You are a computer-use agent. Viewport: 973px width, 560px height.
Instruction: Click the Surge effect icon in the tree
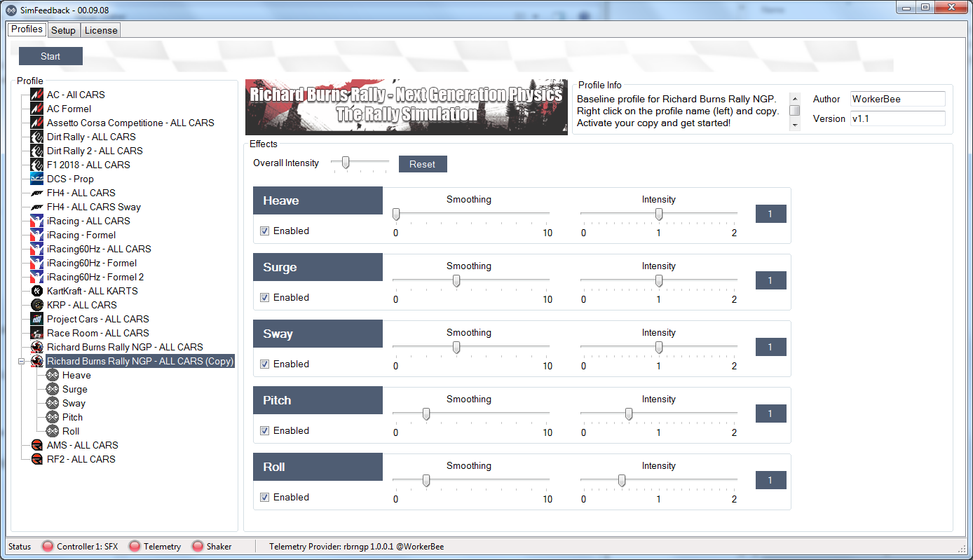53,389
